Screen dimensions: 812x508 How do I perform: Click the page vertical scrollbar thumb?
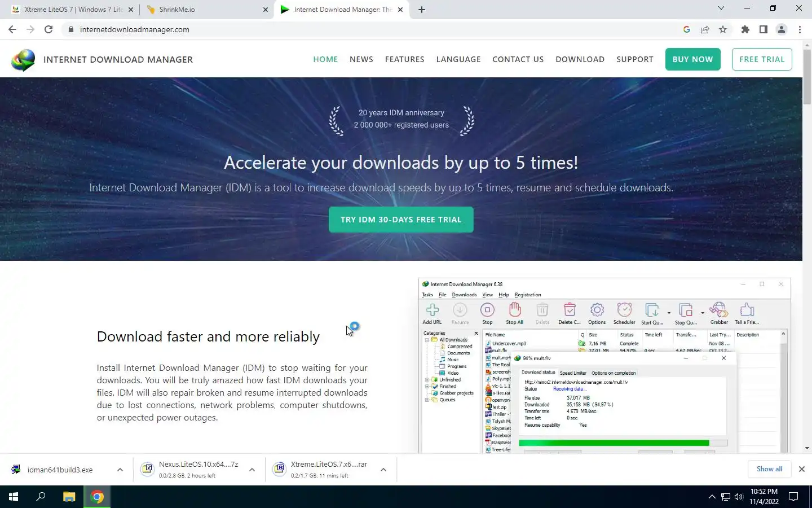point(807,76)
